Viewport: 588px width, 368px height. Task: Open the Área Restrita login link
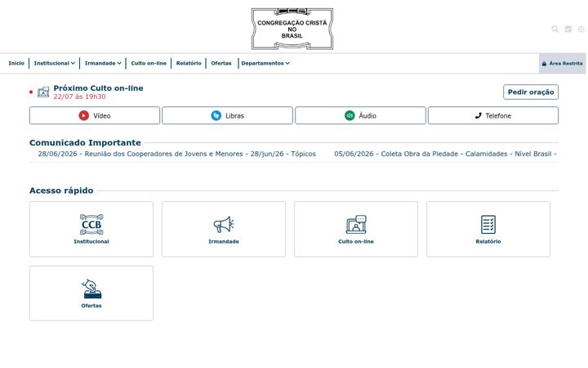pos(563,64)
